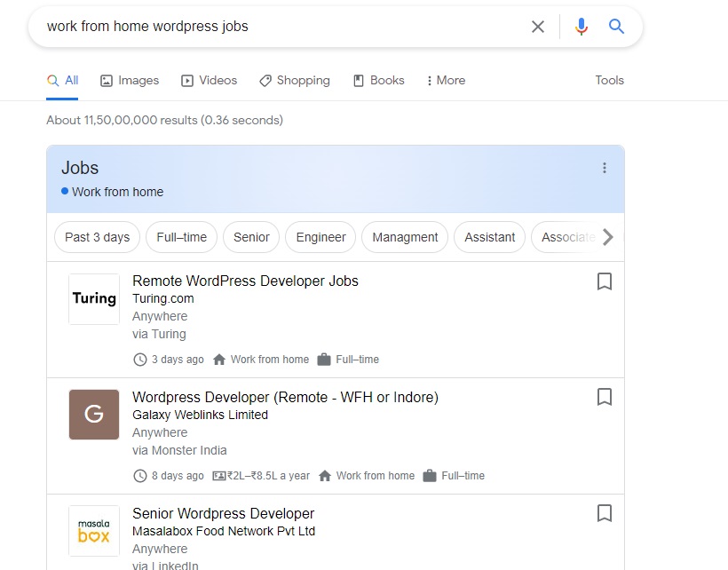Click the via Monster India source text
Screen dimensions: 728x570
coord(179,450)
